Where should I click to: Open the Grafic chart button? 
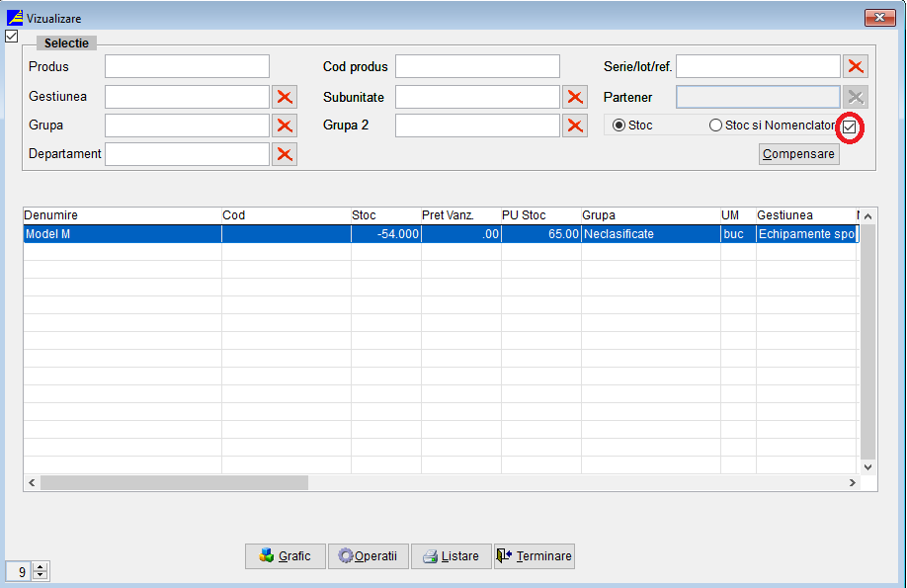pos(285,556)
